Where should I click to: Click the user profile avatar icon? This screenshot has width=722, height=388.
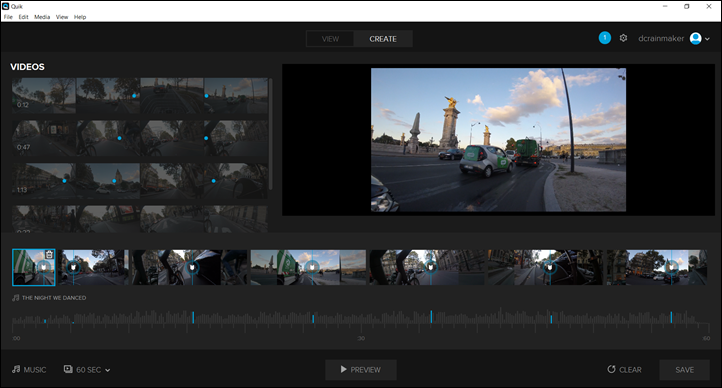[695, 39]
